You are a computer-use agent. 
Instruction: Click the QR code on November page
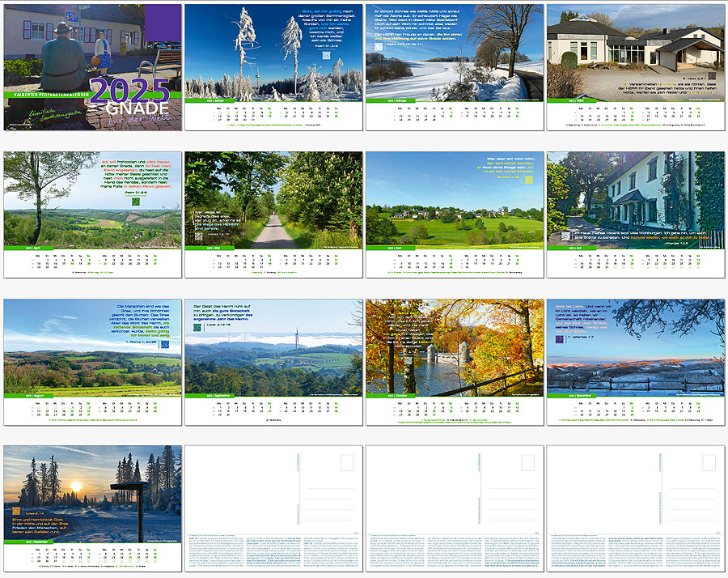[561, 341]
